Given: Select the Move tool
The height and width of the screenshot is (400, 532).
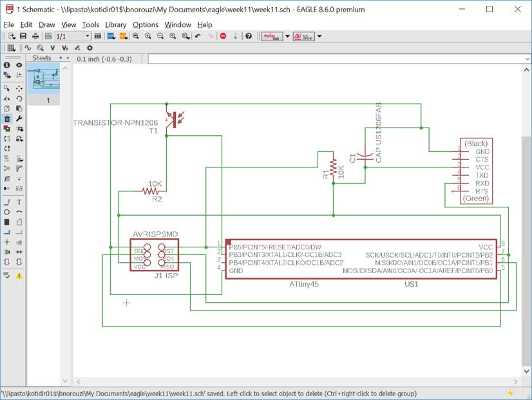Looking at the screenshot, I should tap(19, 88).
